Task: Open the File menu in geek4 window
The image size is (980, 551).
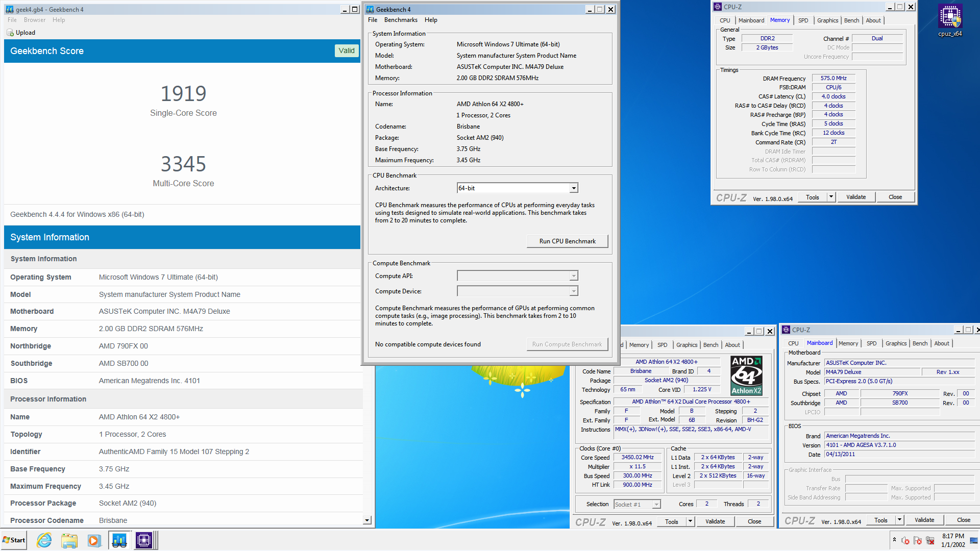Action: pos(12,20)
